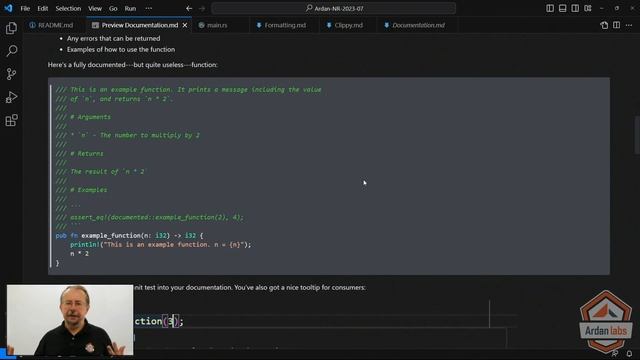640x360 pixels.
Task: Open the Extensions view icon
Action: click(11, 120)
